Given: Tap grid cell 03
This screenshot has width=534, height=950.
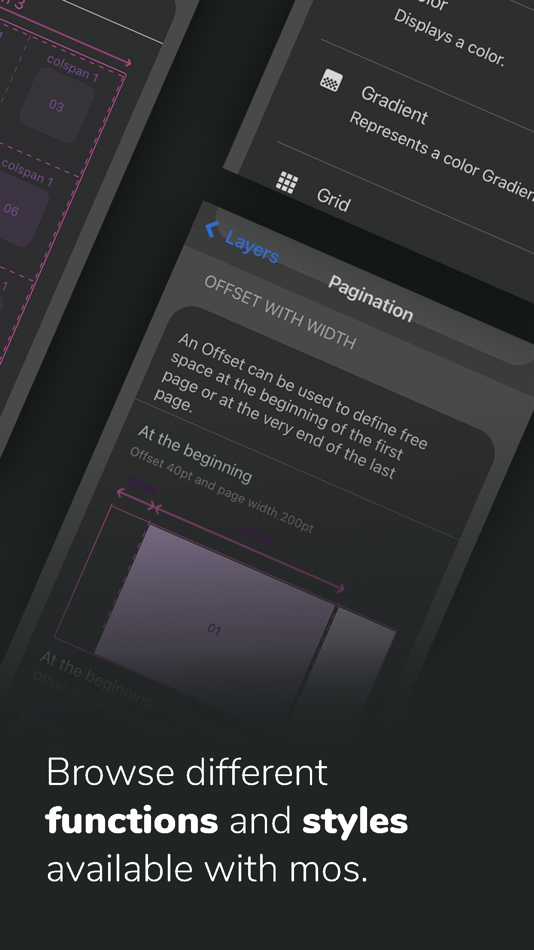Looking at the screenshot, I should click(x=56, y=105).
